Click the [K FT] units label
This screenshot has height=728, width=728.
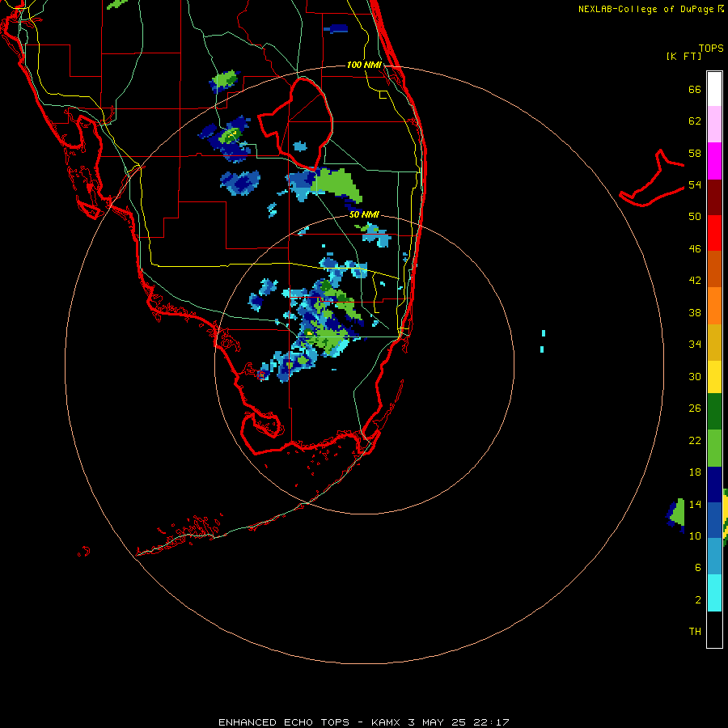pos(684,57)
